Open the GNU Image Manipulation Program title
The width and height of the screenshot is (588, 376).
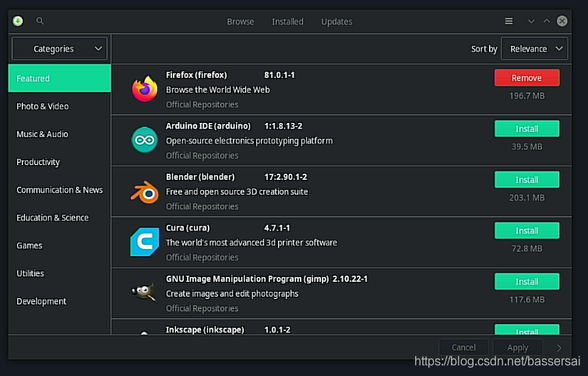click(x=247, y=279)
